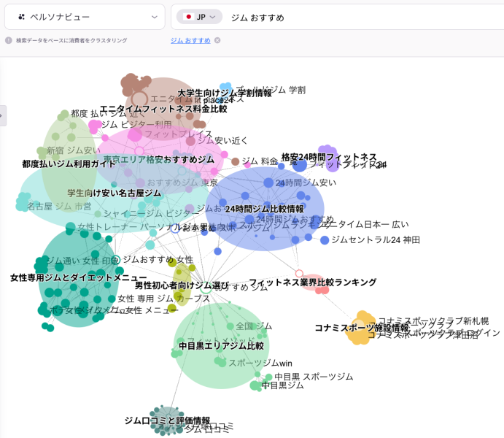Select cluster label 24時間ジム比較情報
Image resolution: width=504 pixels, height=438 pixels.
click(265, 209)
